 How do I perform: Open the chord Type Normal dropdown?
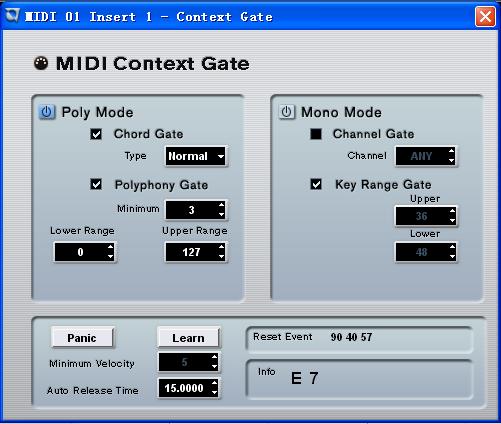click(196, 156)
